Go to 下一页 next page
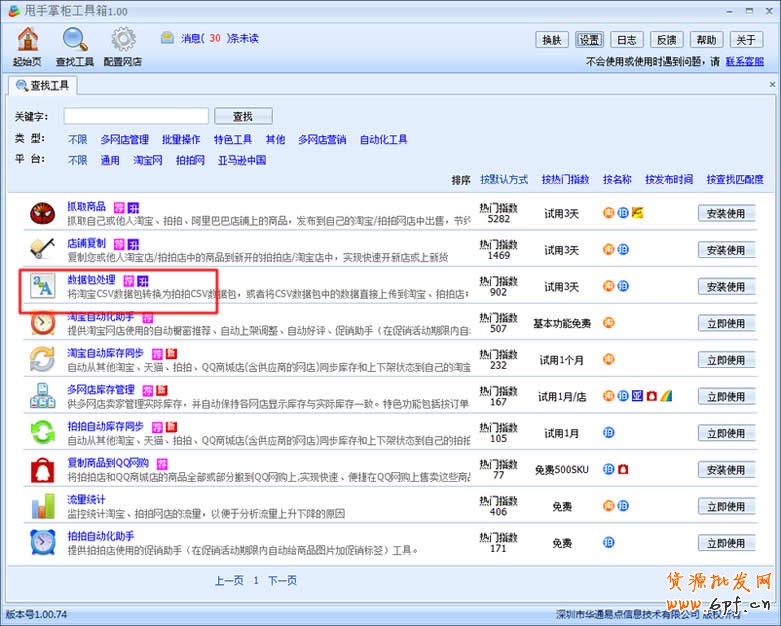The image size is (781, 626). 282,580
